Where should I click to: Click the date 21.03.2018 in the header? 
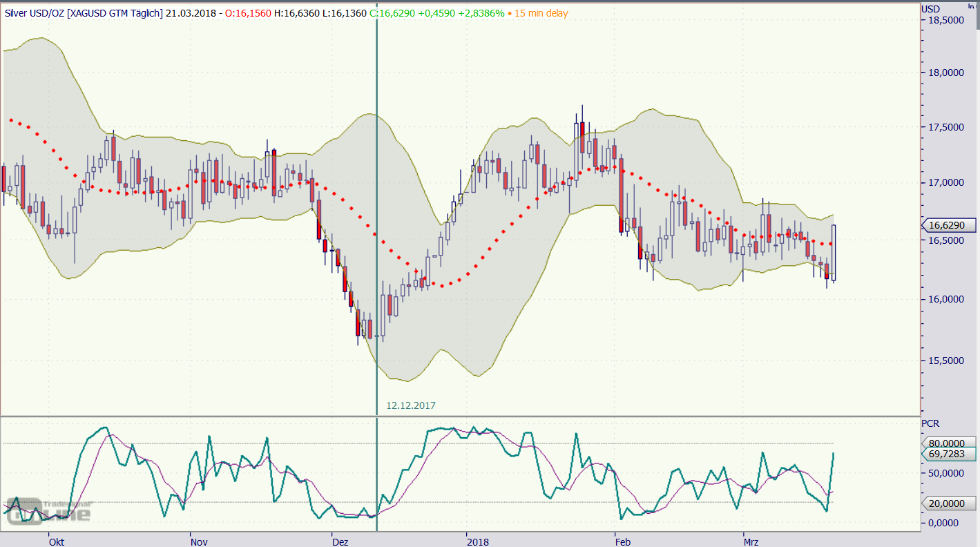190,13
